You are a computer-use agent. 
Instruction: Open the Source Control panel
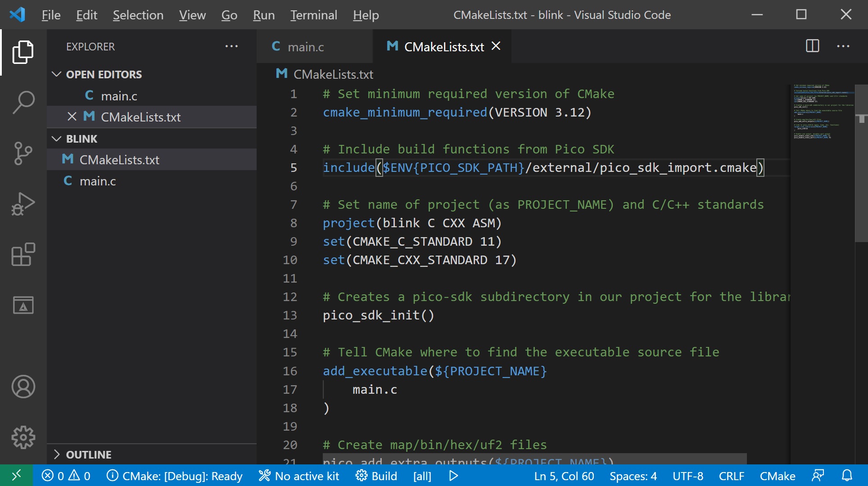pyautogui.click(x=23, y=153)
